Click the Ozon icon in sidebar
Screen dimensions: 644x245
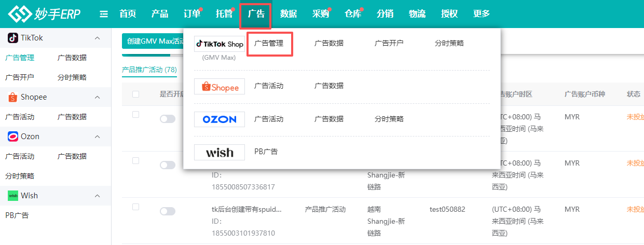pos(12,137)
